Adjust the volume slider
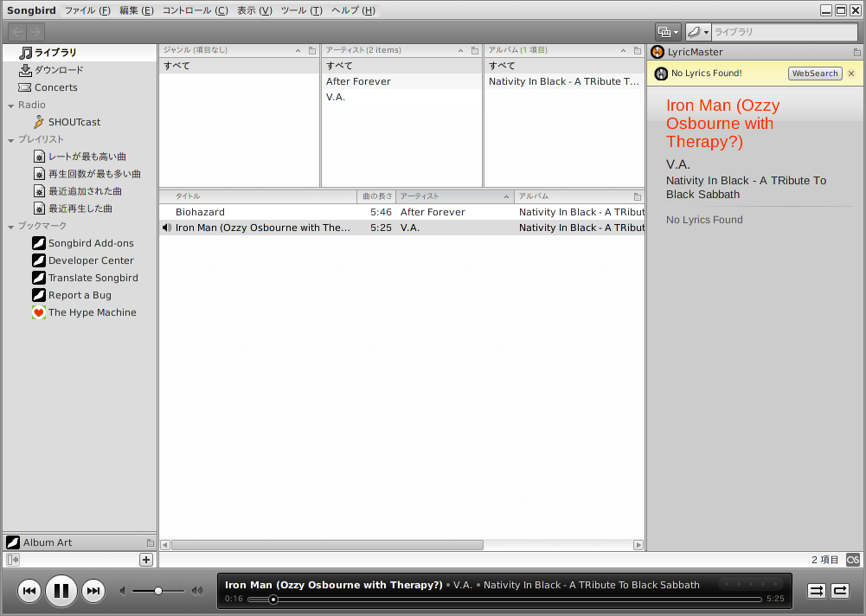 click(x=158, y=591)
